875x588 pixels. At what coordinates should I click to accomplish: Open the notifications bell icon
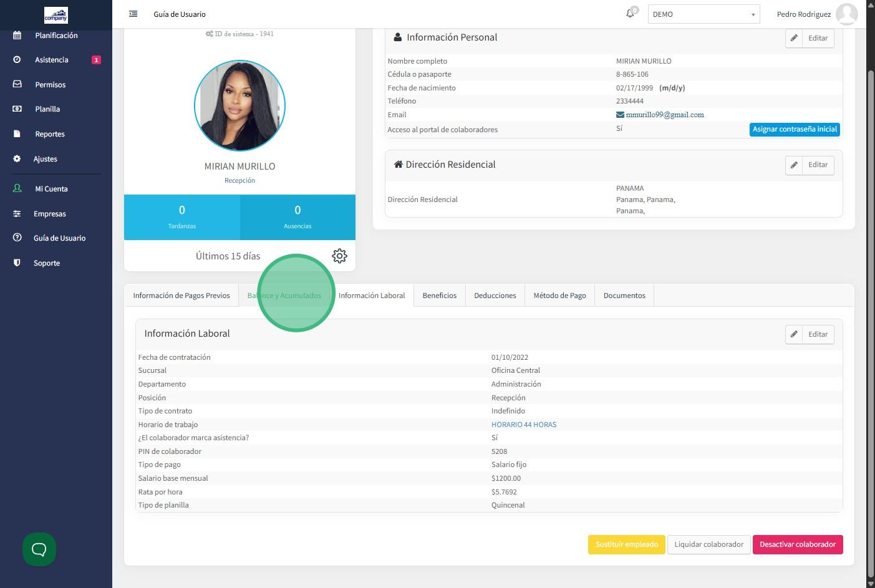point(630,14)
